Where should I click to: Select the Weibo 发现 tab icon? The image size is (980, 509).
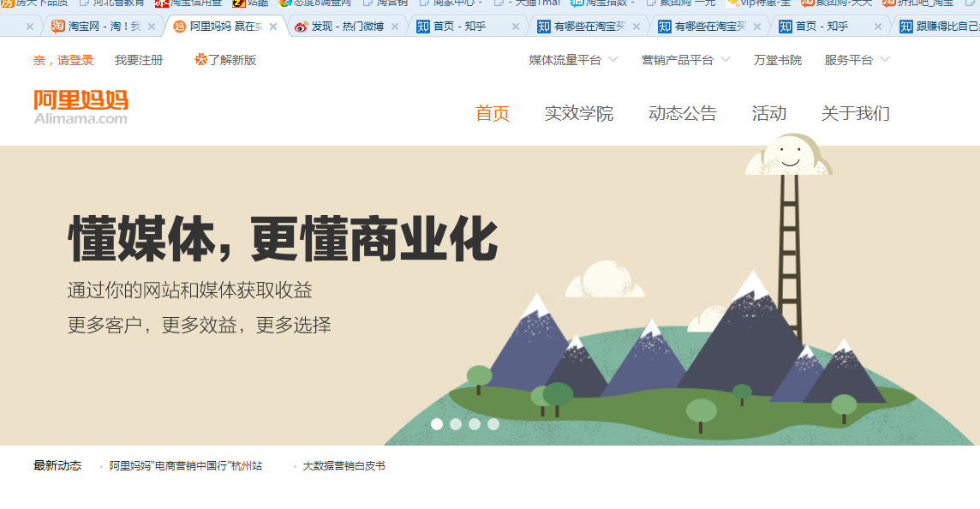click(302, 27)
